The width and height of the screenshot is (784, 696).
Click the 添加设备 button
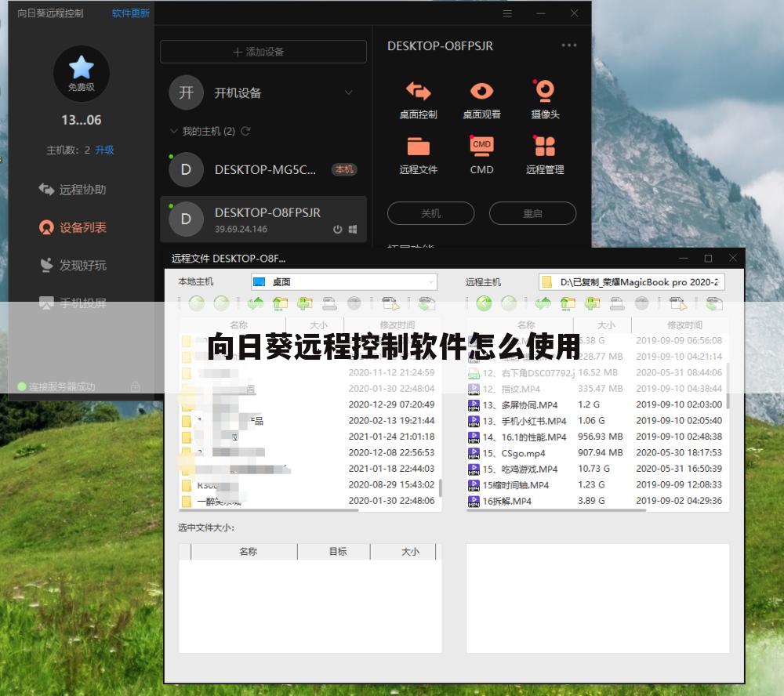tap(263, 52)
